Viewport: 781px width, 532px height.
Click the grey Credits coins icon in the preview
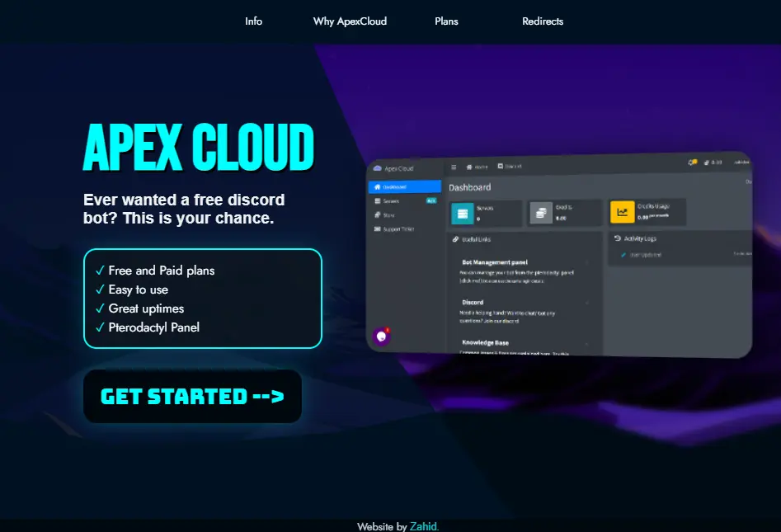tap(541, 213)
